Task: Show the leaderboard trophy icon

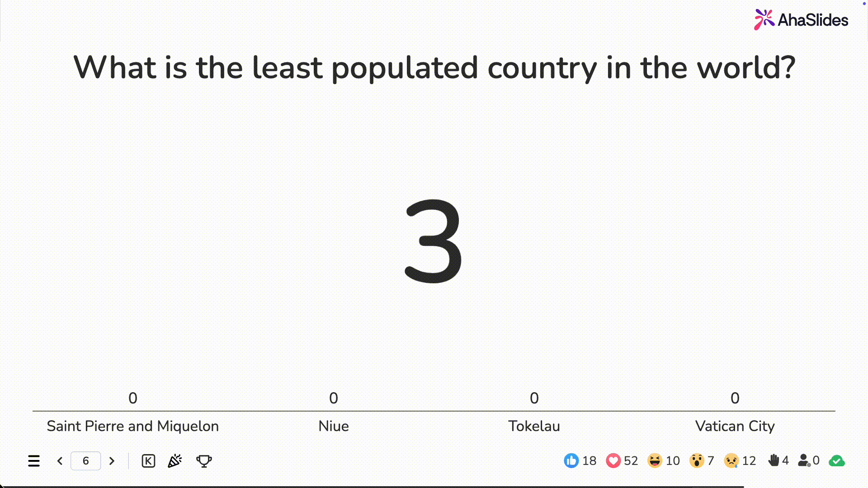Action: click(204, 461)
